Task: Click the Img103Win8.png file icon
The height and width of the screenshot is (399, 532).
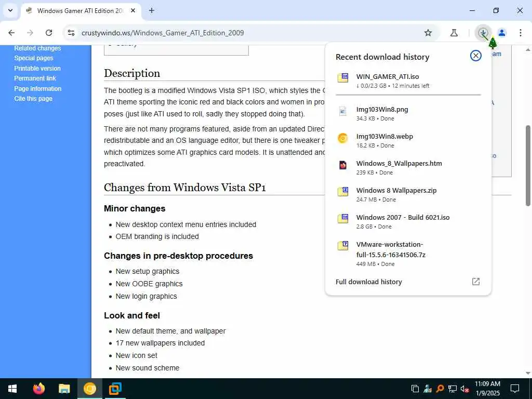Action: tap(343, 111)
